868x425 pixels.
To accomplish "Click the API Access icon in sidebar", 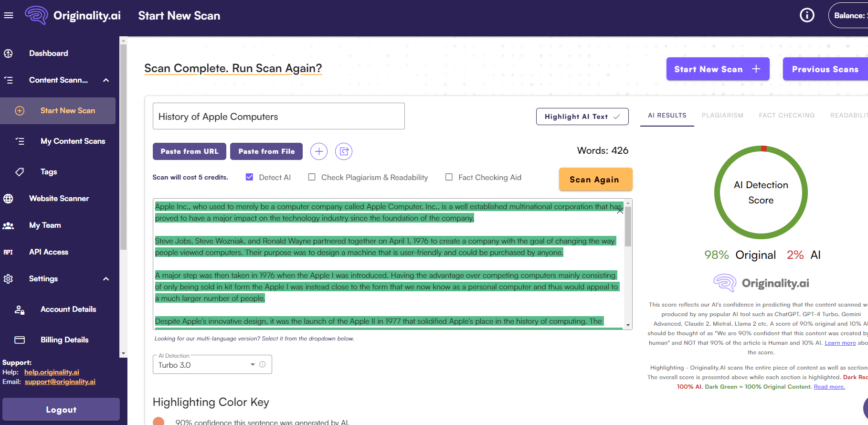I will click(9, 252).
